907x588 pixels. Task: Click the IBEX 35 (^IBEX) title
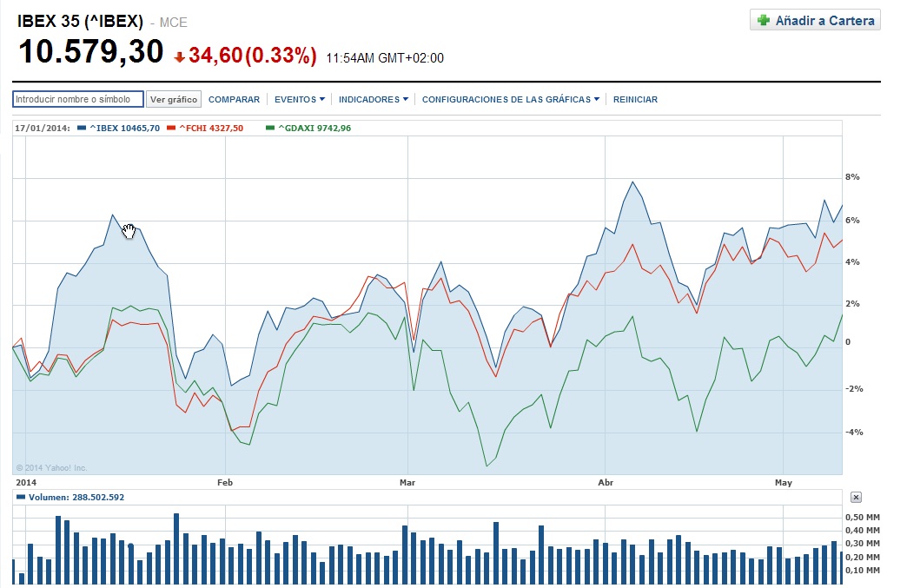(x=80, y=21)
